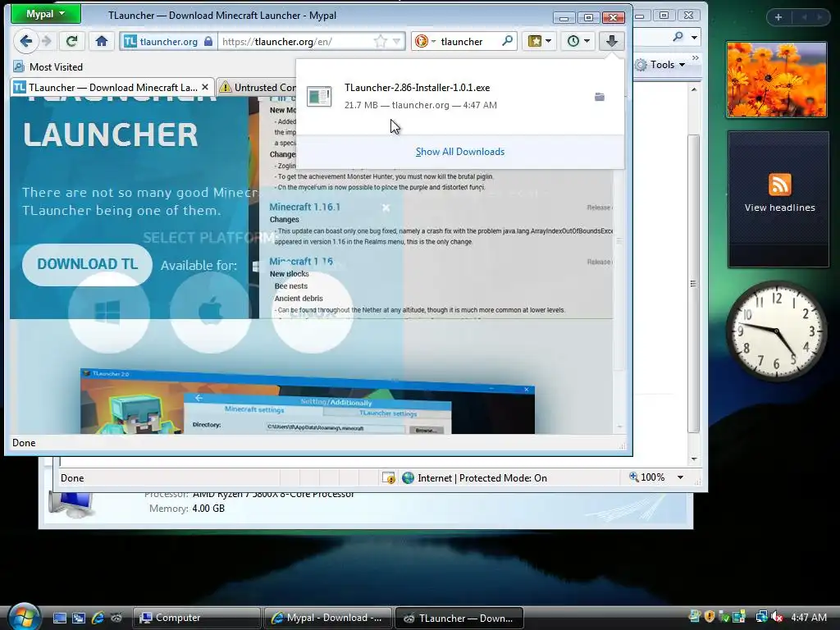This screenshot has height=630, width=840.
Task: Click the muted volume tray icon
Action: (x=776, y=617)
